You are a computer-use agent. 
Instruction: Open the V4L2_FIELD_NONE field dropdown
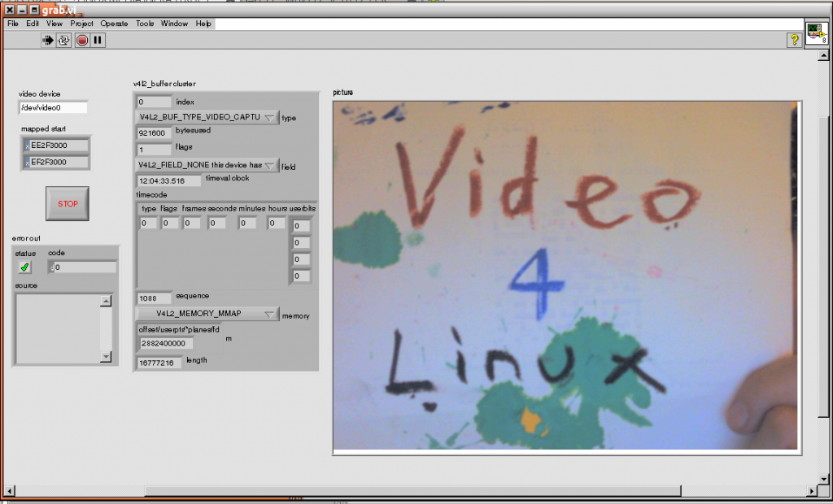(270, 165)
